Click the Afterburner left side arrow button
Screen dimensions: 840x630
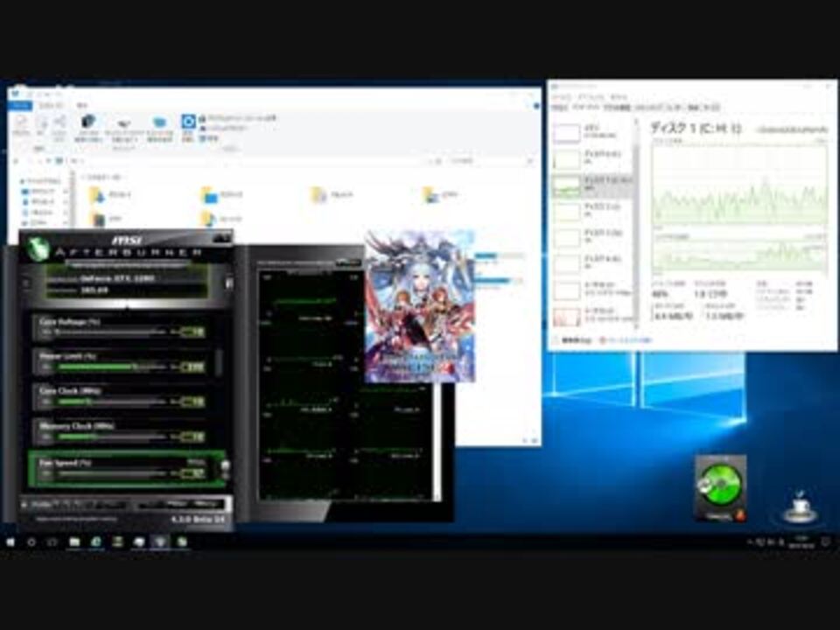tap(25, 283)
